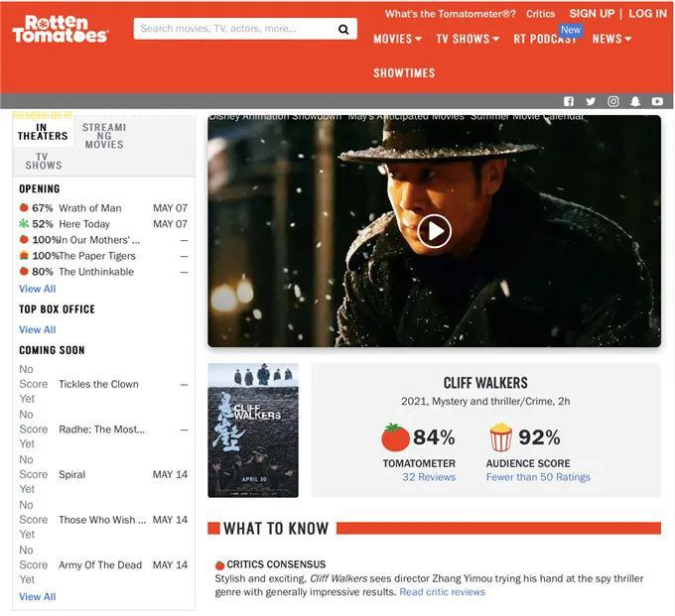Open In Our Mothers' movie link
675x616 pixels.
tap(99, 240)
